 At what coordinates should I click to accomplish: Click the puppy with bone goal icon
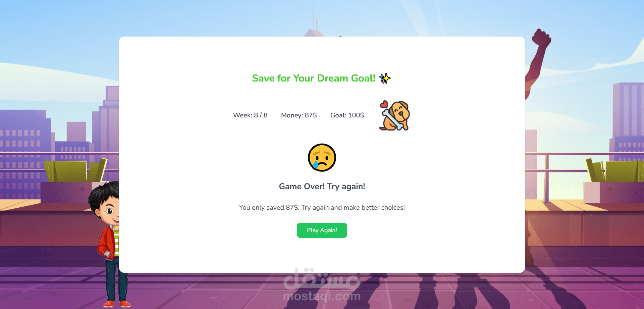pos(395,115)
